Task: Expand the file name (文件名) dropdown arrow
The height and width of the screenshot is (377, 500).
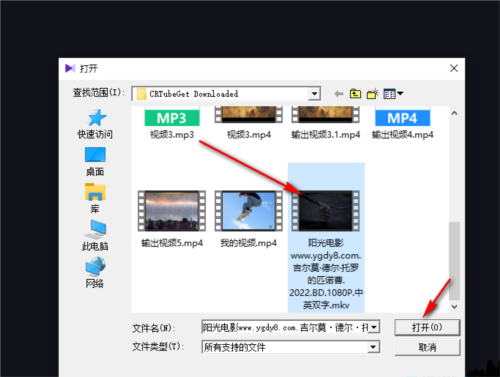Action: 374,327
